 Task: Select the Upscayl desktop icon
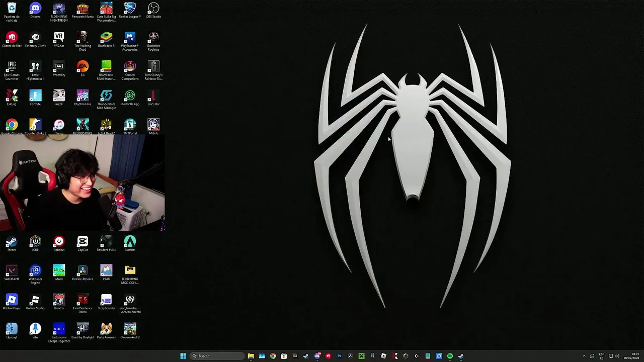(x=12, y=331)
